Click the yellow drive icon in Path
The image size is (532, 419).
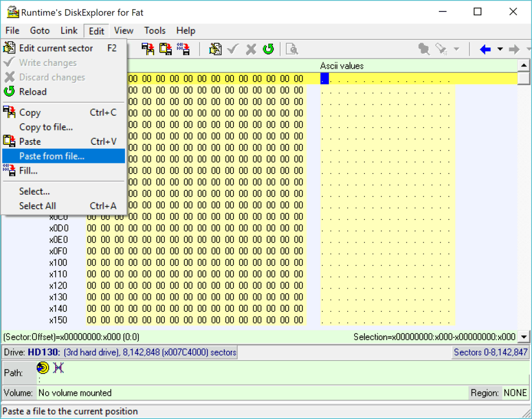tap(43, 368)
